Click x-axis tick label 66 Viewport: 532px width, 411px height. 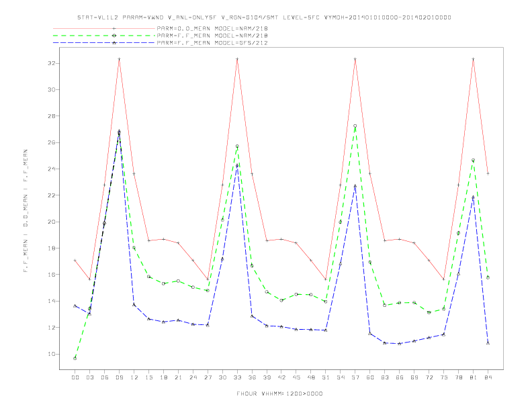[400, 377]
